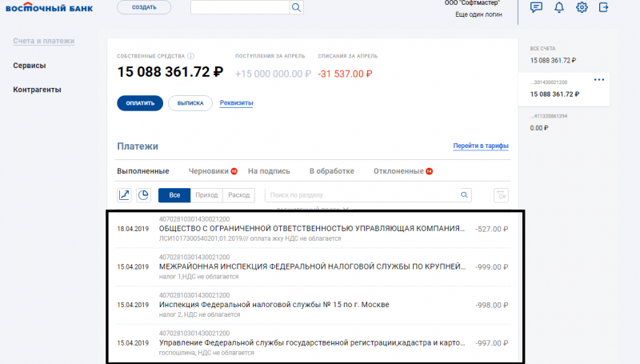Viewport: 640px width, 364px height.
Task: Click the clear filter icon
Action: 501,194
